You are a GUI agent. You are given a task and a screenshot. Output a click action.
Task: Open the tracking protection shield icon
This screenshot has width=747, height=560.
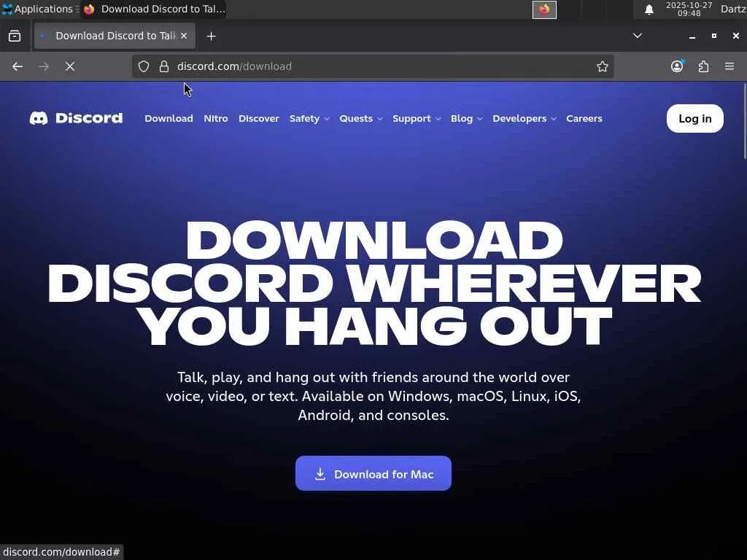(x=144, y=66)
